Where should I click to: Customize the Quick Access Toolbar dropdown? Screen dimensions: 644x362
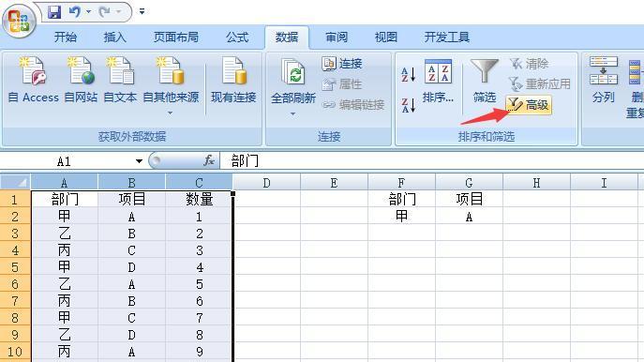(x=142, y=11)
